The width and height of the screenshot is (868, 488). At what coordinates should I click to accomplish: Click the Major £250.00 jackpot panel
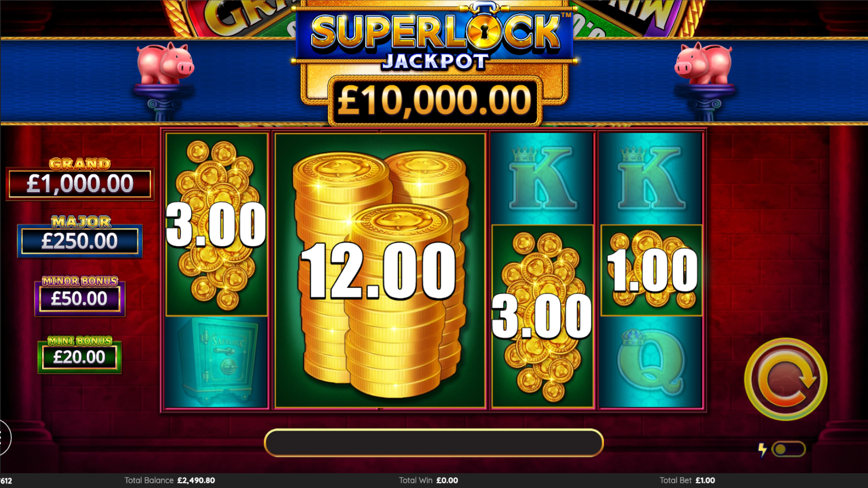[80, 236]
